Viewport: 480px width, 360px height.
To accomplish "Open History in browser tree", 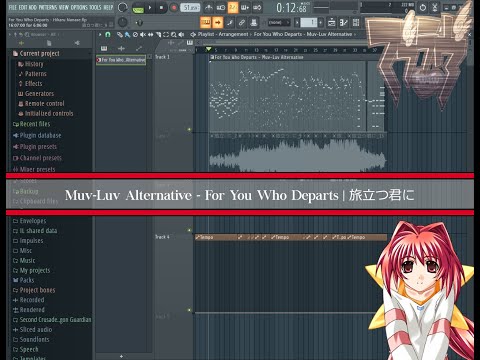I will tap(31, 64).
